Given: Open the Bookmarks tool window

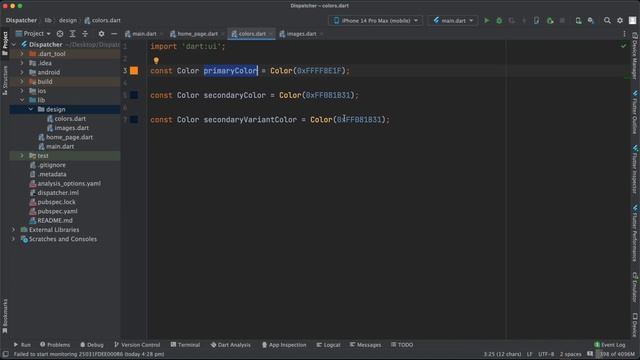Looking at the screenshot, I should click(x=5, y=316).
